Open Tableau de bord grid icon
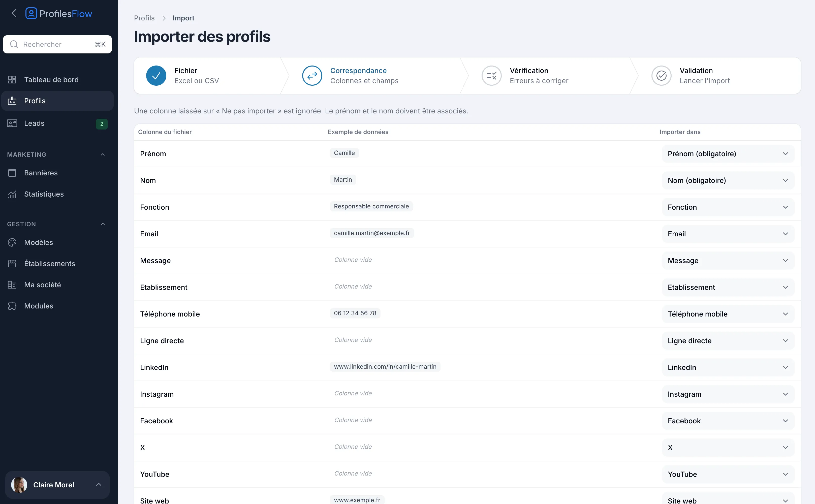The image size is (815, 504). pyautogui.click(x=12, y=80)
